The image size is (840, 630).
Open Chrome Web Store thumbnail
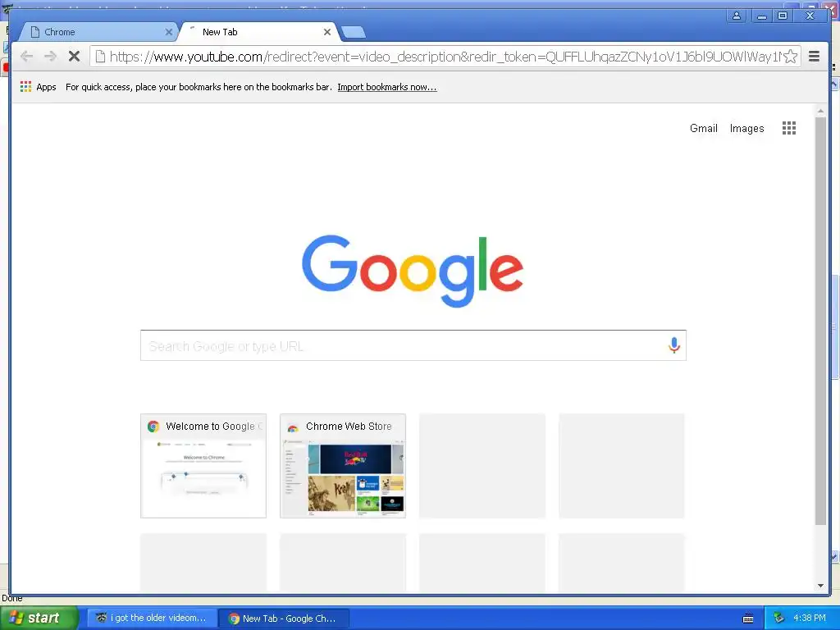click(343, 466)
